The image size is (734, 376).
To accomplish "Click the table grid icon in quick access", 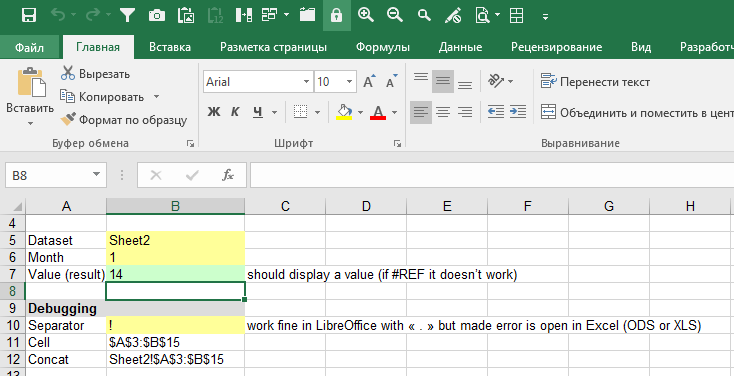I will pyautogui.click(x=516, y=15).
